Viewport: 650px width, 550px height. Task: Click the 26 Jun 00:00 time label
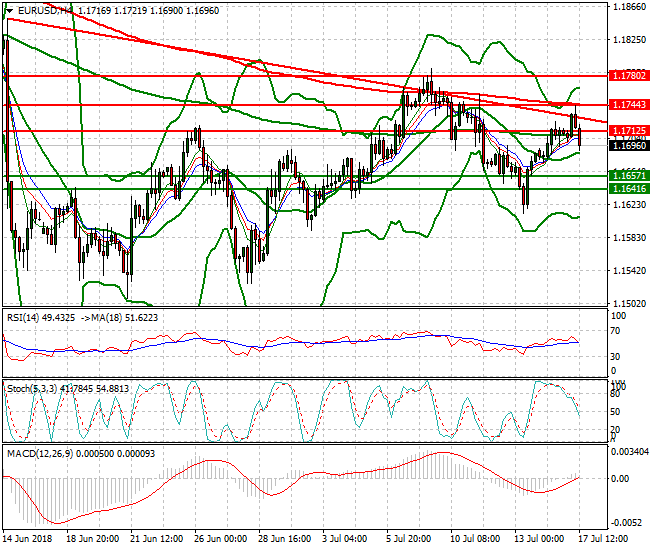pos(221,539)
